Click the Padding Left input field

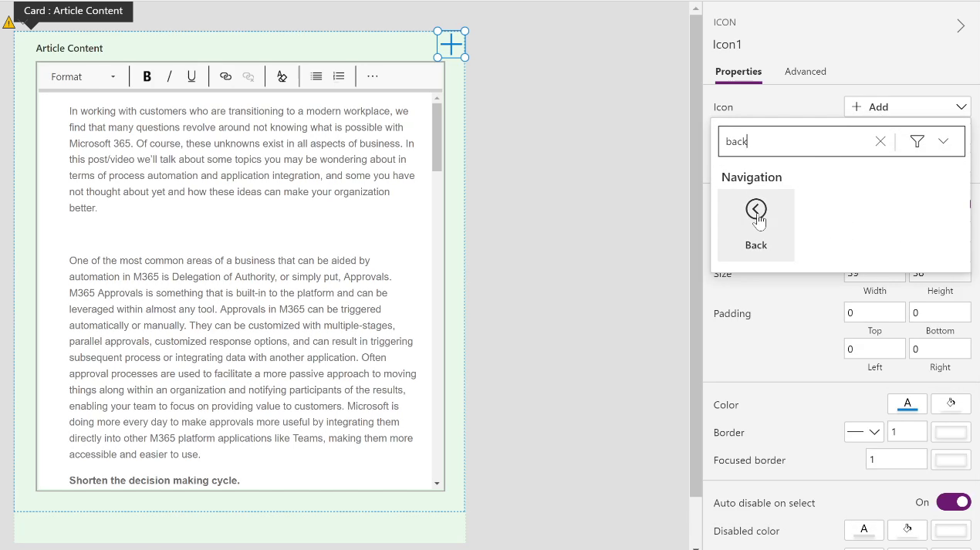click(874, 349)
